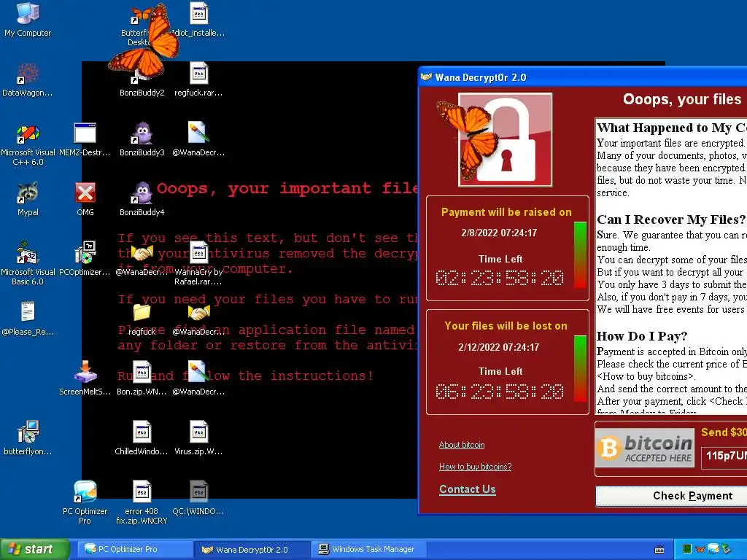
Task: Click the ScreenMeltS... desktop icon
Action: 85,378
